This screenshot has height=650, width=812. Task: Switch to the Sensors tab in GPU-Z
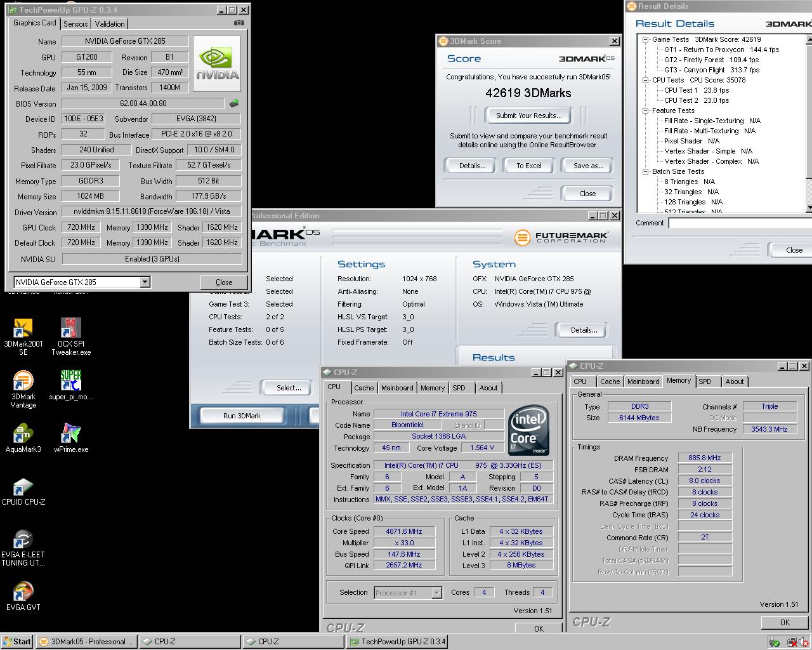pyautogui.click(x=75, y=24)
